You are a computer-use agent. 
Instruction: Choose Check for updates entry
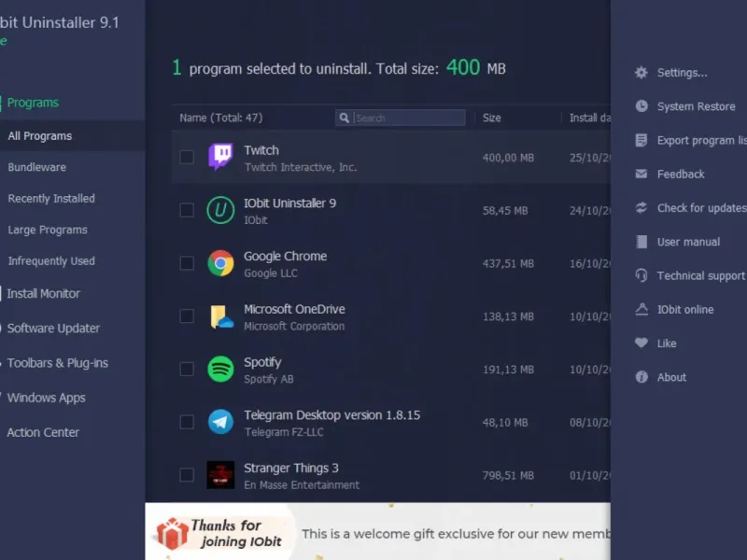[x=702, y=208]
